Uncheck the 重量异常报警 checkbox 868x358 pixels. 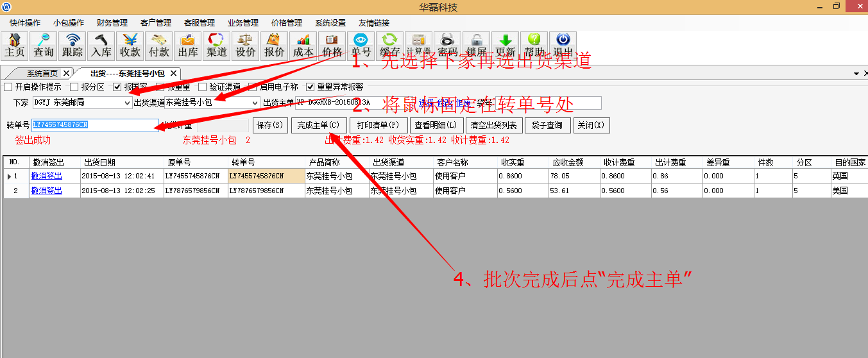311,87
